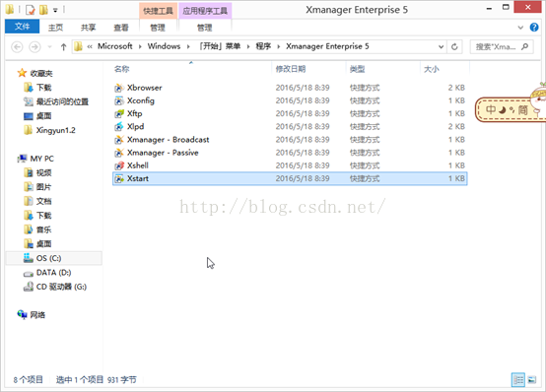This screenshot has width=546, height=392.
Task: Open 管理 tab under 应用程序工具
Action: point(204,28)
